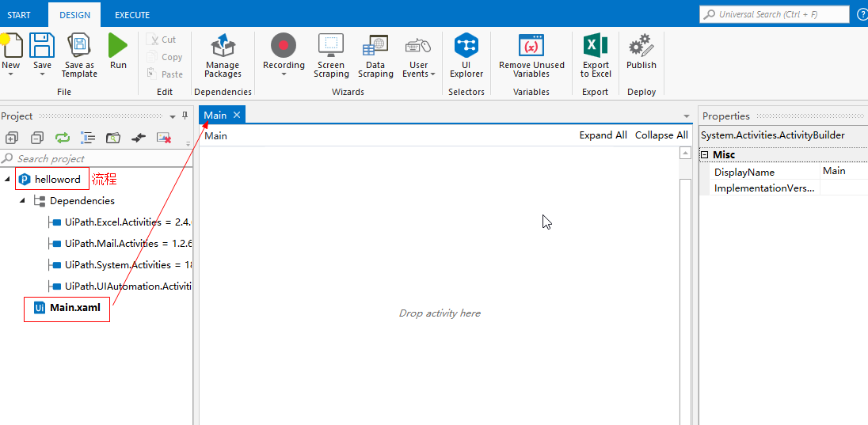Screen dimensions: 868x425
Task: Expand all nodes in Project panel toolbar
Action: tap(12, 137)
